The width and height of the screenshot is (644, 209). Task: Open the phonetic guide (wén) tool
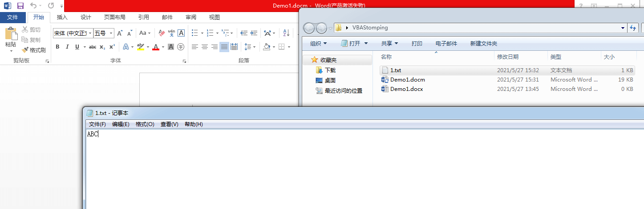click(171, 33)
